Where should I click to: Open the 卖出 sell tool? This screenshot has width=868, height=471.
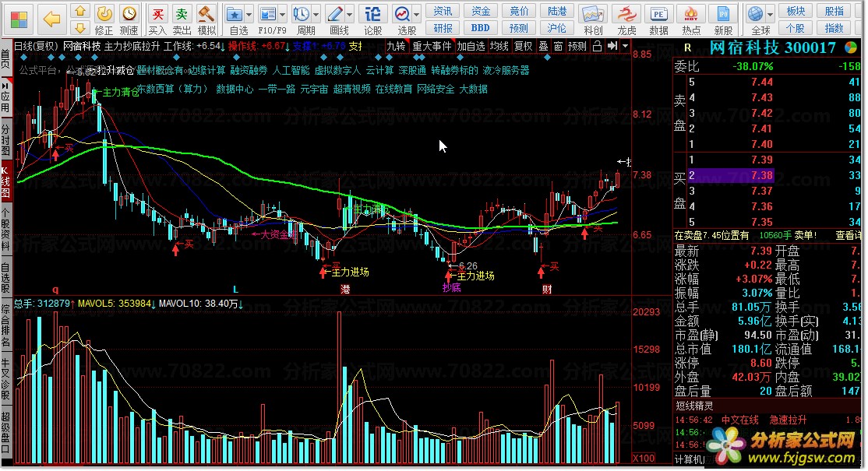tap(182, 20)
